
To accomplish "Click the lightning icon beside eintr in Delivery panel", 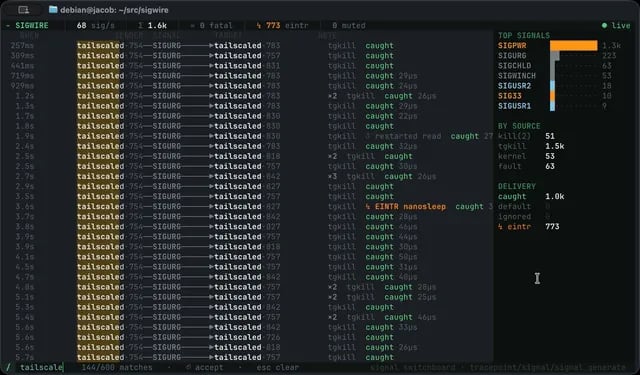I will coord(500,226).
